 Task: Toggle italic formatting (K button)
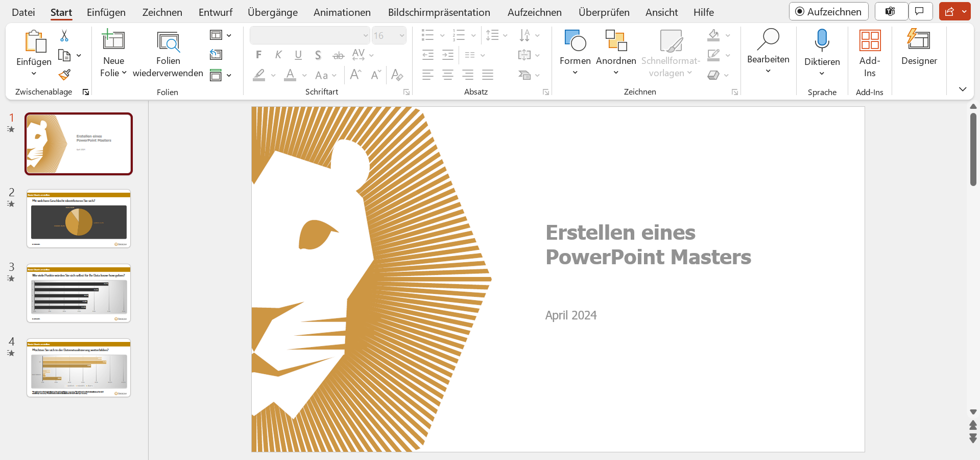click(x=278, y=55)
